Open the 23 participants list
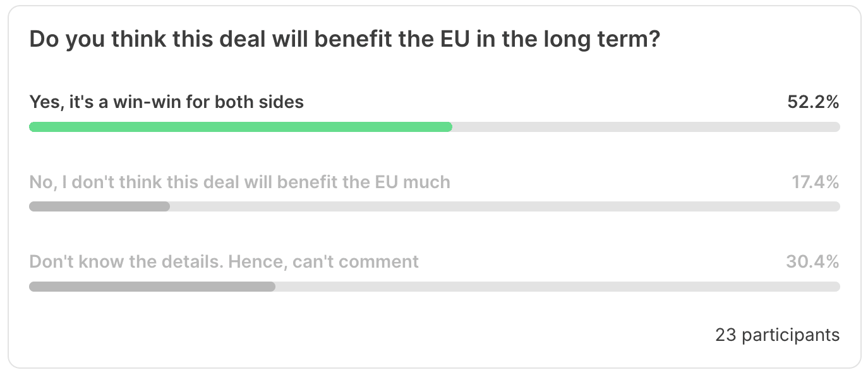Screen dimensions: 868x375 777,335
